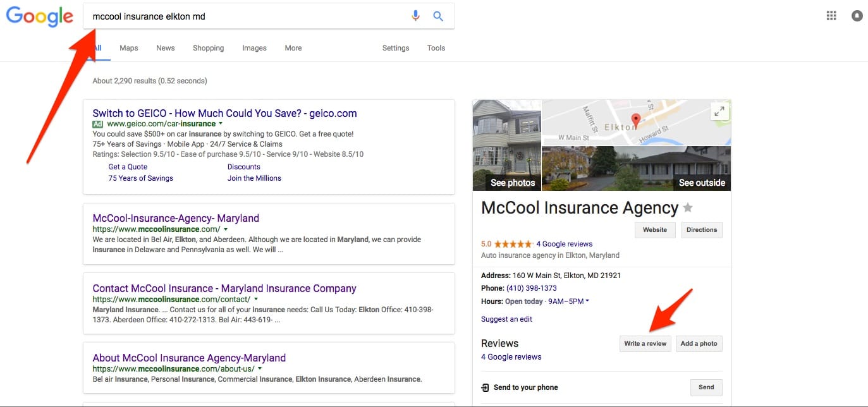Switch to the Maps tab
Viewport: 868px width, 407px height.
tap(129, 48)
